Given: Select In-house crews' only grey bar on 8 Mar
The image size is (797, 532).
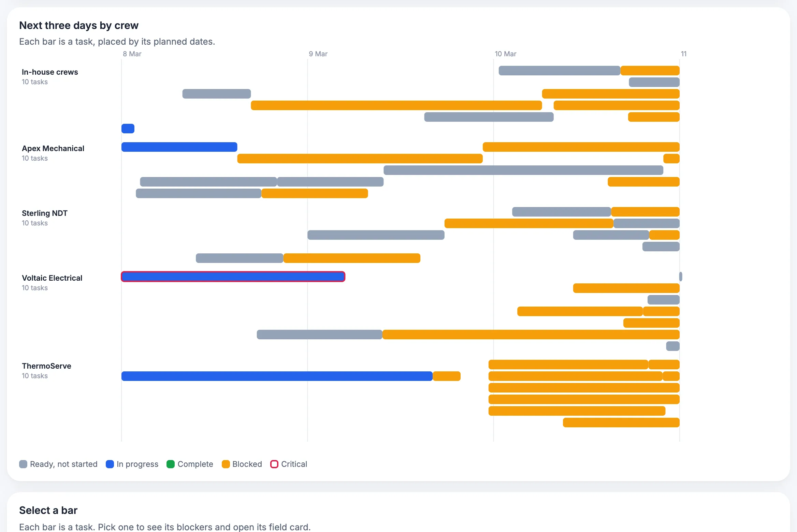Looking at the screenshot, I should pyautogui.click(x=217, y=94).
